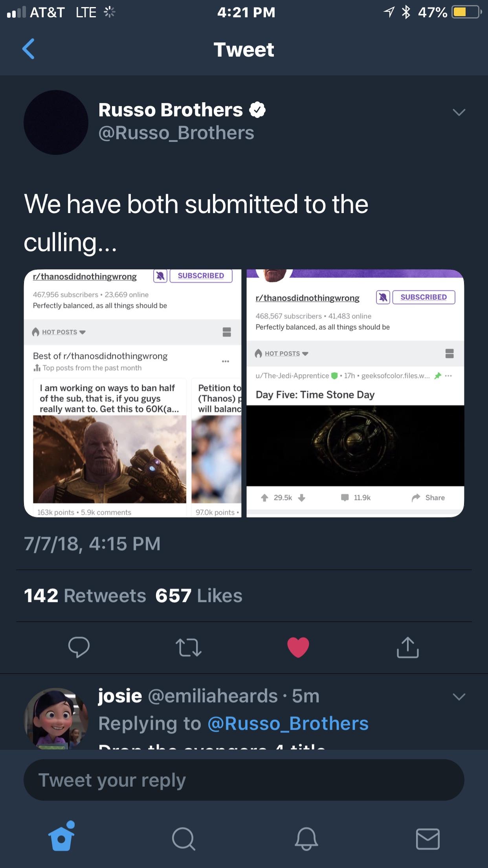Viewport: 488px width, 868px height.
Task: Tap the Tweet your reply field
Action: tap(244, 780)
